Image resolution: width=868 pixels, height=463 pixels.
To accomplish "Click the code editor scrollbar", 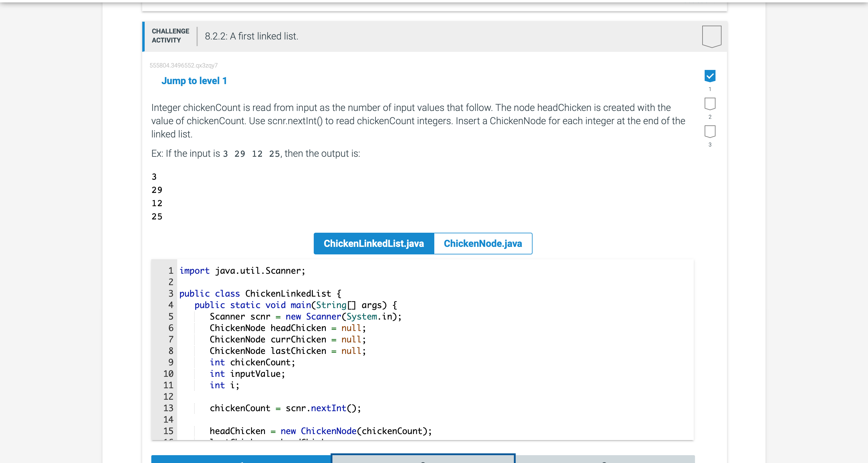I will click(691, 351).
